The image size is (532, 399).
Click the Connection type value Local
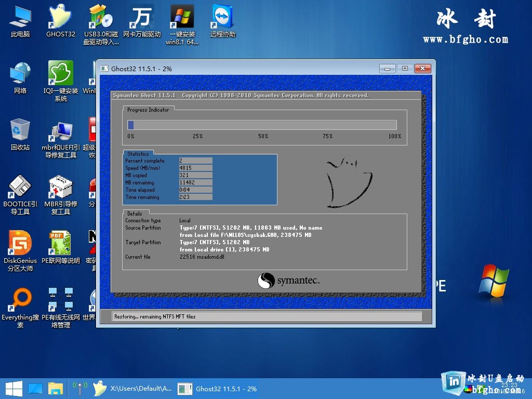185,220
